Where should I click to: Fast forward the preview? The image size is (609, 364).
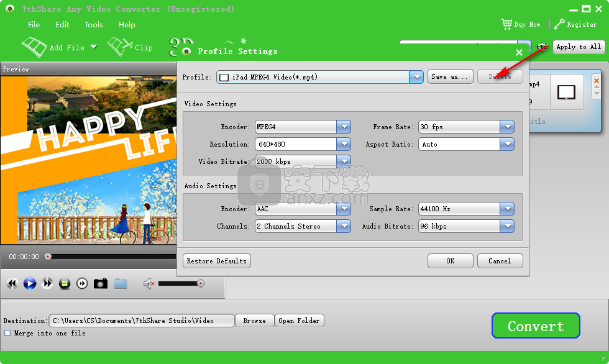[x=47, y=284]
